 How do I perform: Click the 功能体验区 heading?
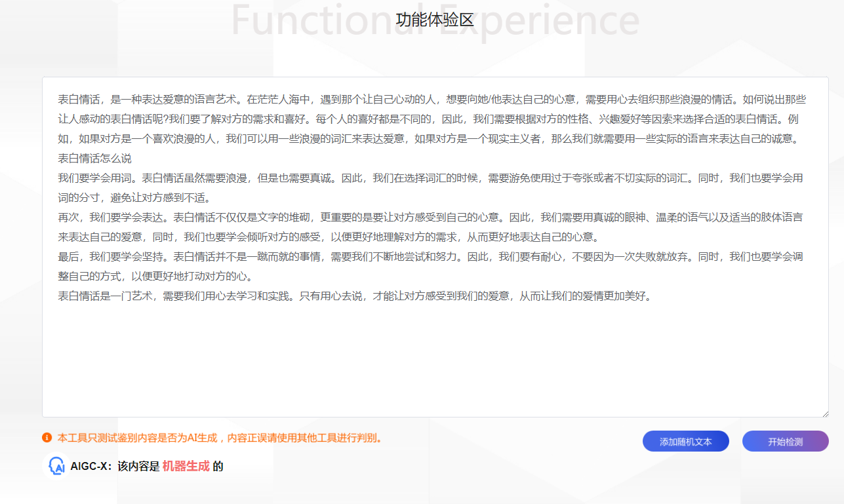(x=435, y=20)
